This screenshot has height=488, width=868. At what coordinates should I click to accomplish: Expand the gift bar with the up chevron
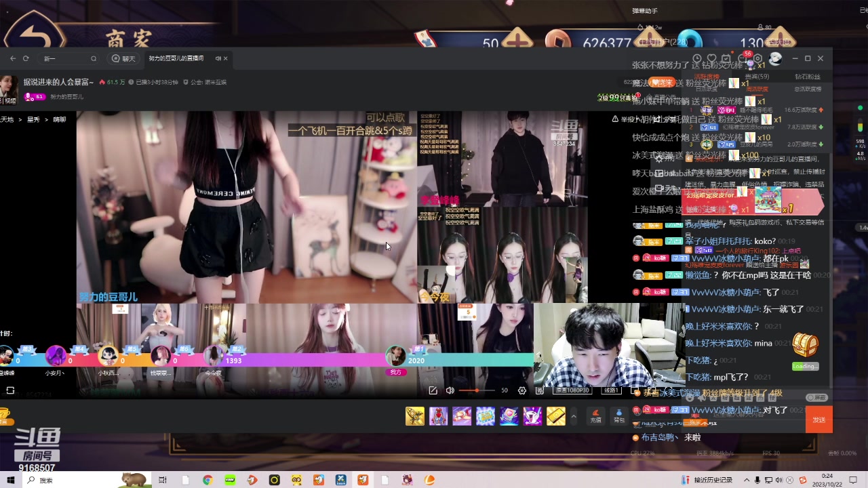574,416
